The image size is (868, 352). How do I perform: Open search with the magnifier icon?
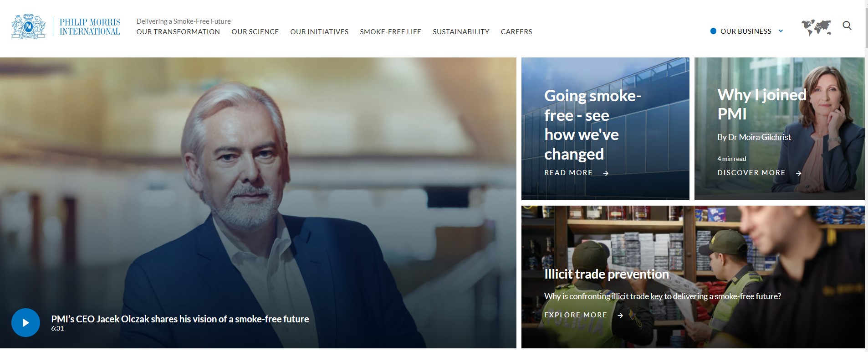click(847, 26)
